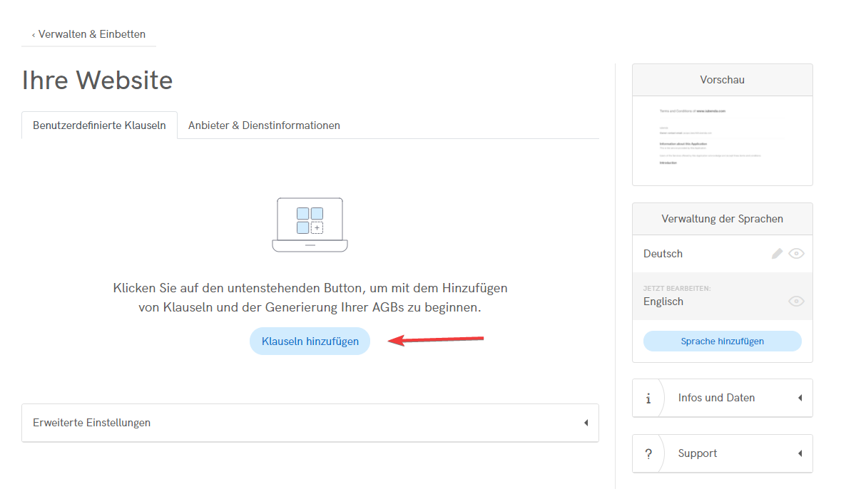Expand Erweiterte Einstellungen using its arrow
Image resolution: width=846 pixels, height=504 pixels.
(x=586, y=423)
